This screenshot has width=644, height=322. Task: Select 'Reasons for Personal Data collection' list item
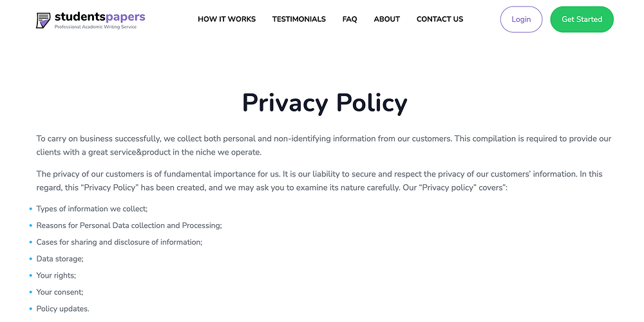tap(129, 225)
